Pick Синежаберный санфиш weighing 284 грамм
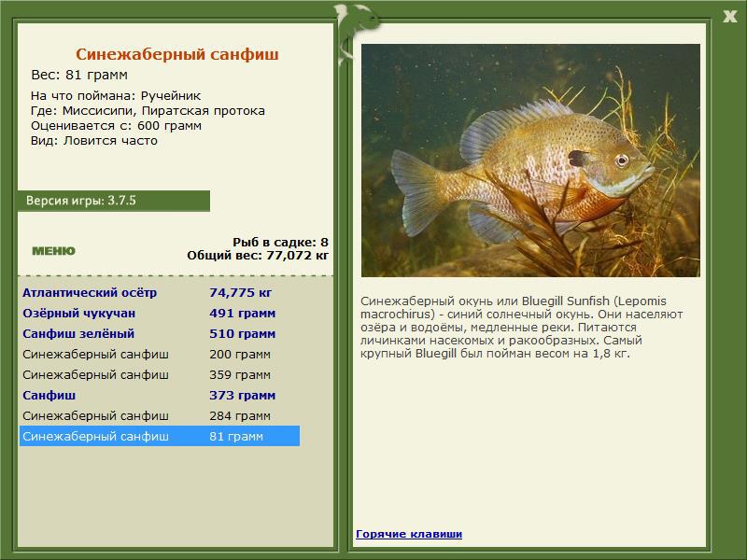 coord(160,415)
